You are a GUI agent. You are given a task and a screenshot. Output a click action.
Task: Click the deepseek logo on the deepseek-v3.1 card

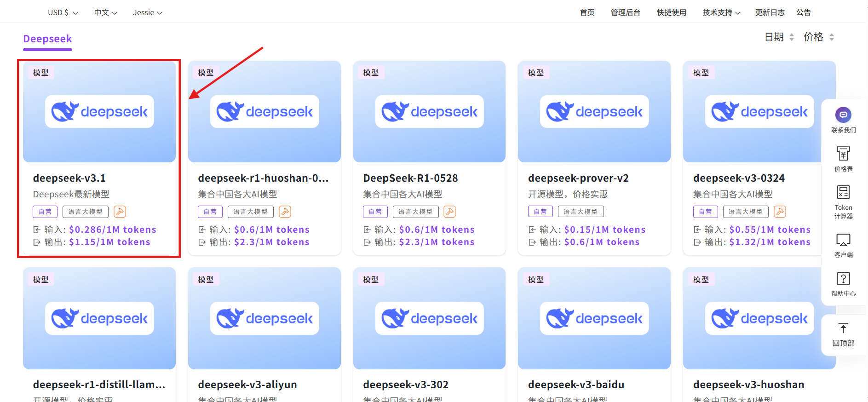point(99,111)
